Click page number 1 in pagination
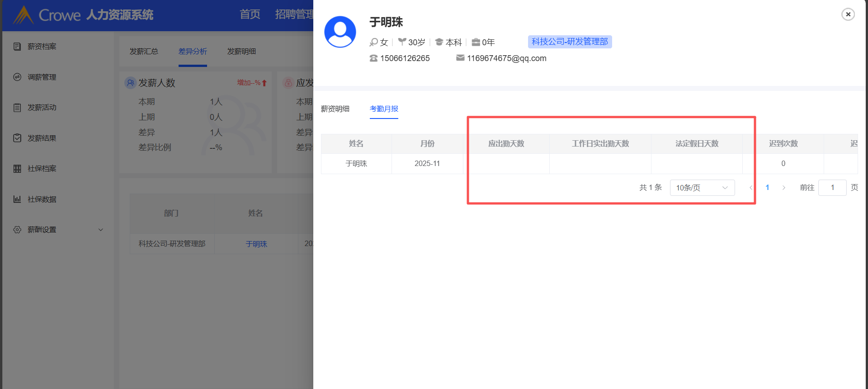868x389 pixels. 767,188
